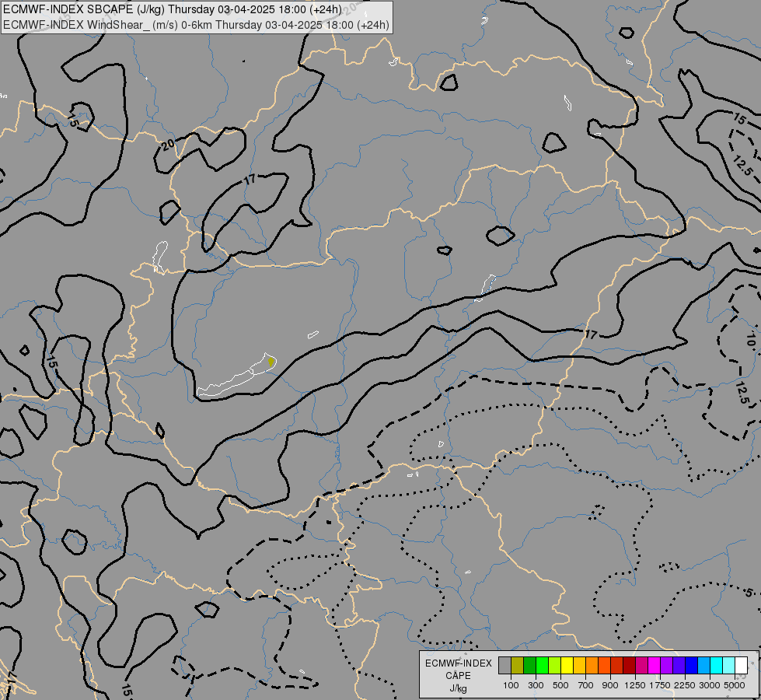The image size is (761, 700).
Task: Select the pure yellow legend swatch
Action: (567, 666)
